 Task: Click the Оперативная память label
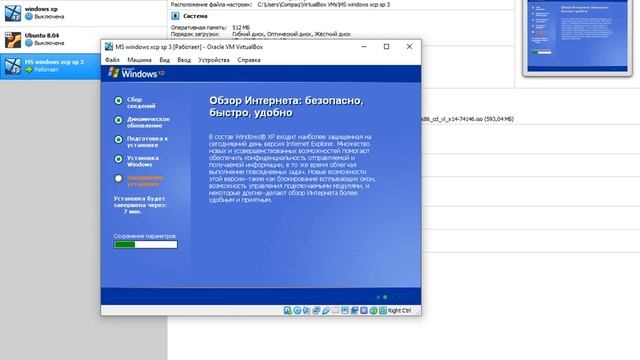point(198,28)
